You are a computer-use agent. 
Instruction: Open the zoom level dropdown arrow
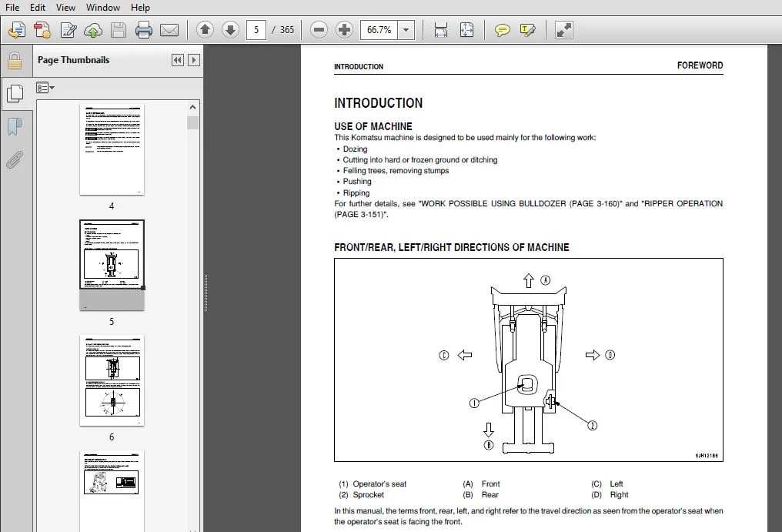406,30
